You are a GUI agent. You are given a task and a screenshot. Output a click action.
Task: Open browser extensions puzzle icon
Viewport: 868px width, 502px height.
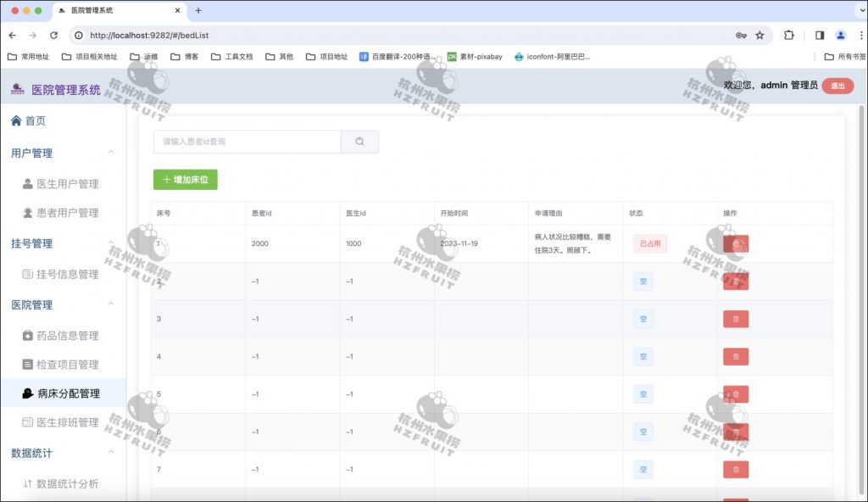(789, 36)
